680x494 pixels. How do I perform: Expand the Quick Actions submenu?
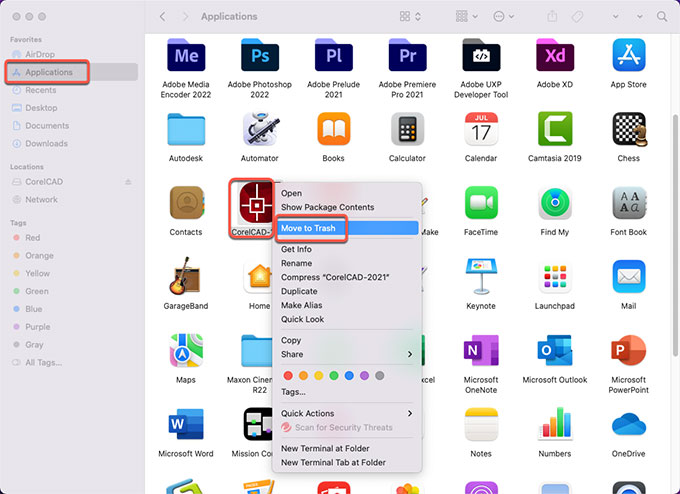(347, 413)
